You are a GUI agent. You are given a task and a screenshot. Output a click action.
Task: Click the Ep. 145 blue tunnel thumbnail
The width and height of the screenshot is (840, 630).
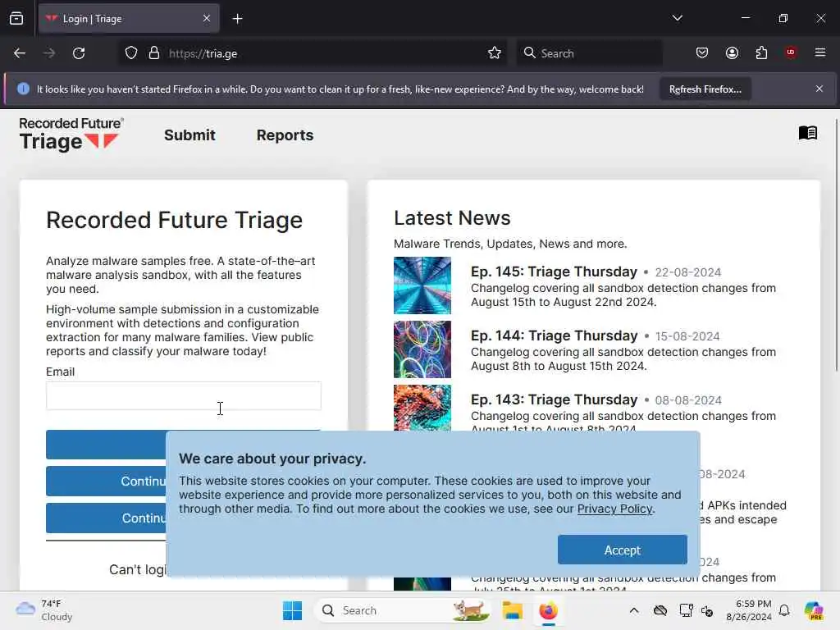pyautogui.click(x=422, y=285)
